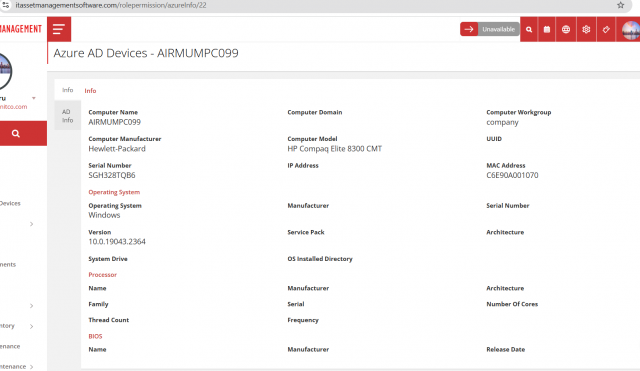Open the Devices item in the sidebar
640x371 pixels.
point(10,203)
